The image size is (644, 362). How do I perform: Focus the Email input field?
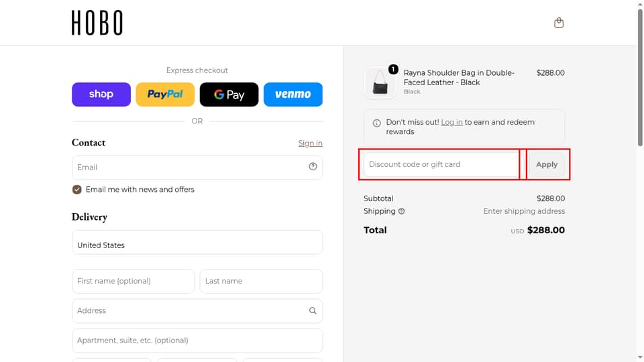[x=197, y=168]
